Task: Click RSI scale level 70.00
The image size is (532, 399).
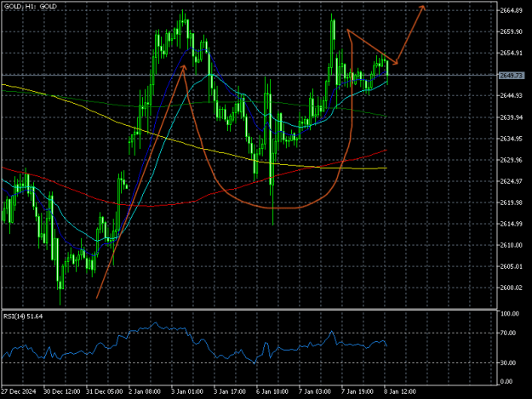Action: click(x=508, y=333)
